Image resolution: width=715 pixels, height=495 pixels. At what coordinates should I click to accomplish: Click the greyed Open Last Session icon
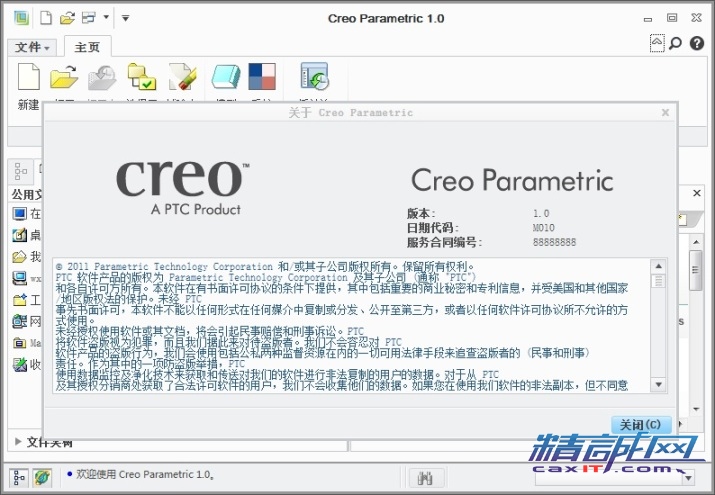click(102, 77)
